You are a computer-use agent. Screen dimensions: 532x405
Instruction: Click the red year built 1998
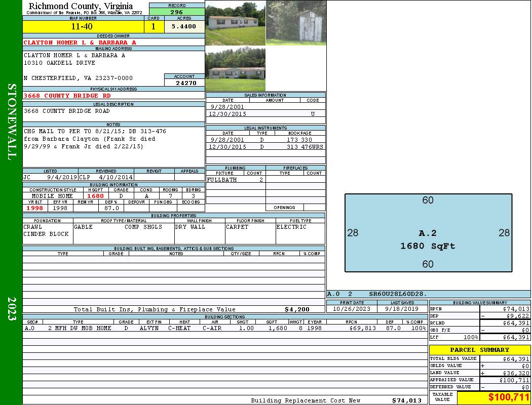pyautogui.click(x=35, y=208)
